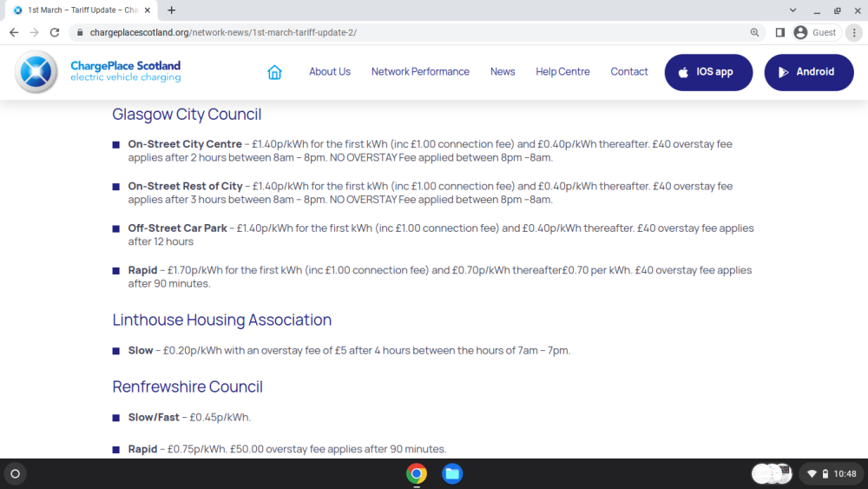
Task: Click the browser forward arrow
Action: (35, 33)
